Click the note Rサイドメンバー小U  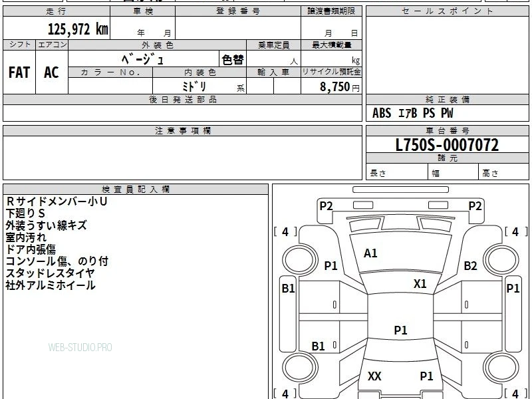pyautogui.click(x=57, y=201)
